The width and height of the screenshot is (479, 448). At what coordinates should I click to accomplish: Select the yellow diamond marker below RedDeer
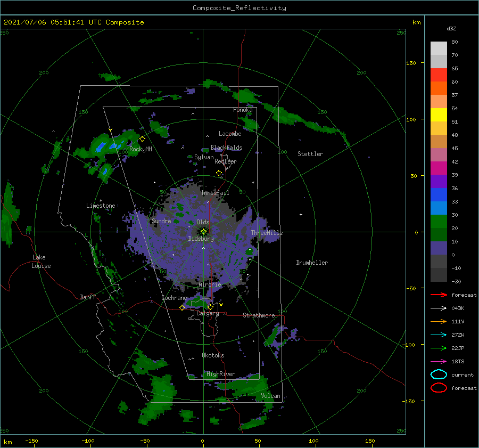click(x=219, y=173)
